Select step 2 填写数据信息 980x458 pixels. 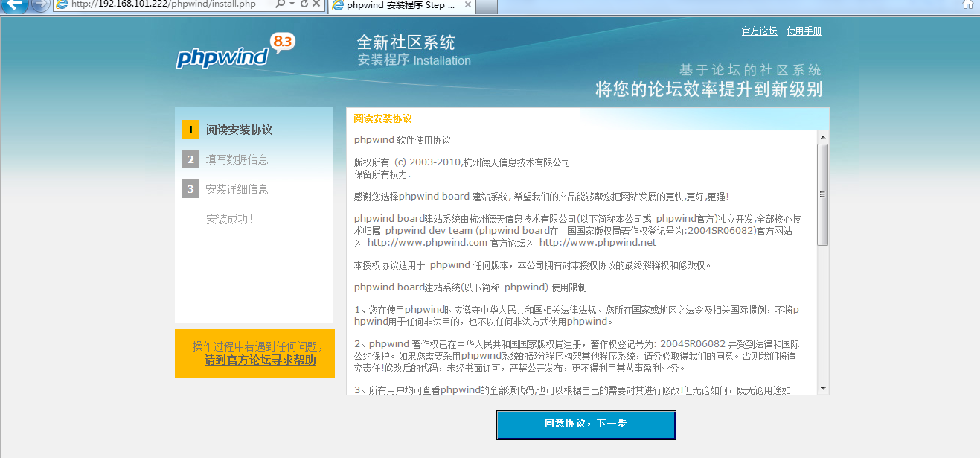click(237, 159)
